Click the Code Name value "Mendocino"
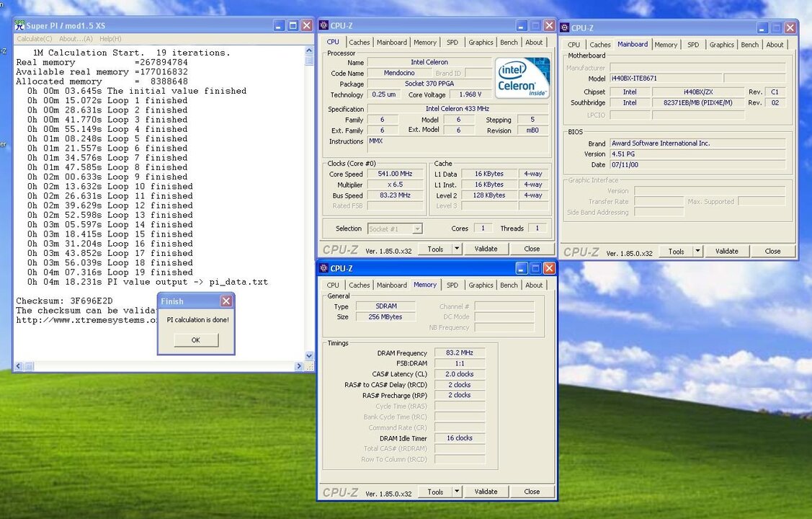Image resolution: width=812 pixels, height=519 pixels. [398, 73]
